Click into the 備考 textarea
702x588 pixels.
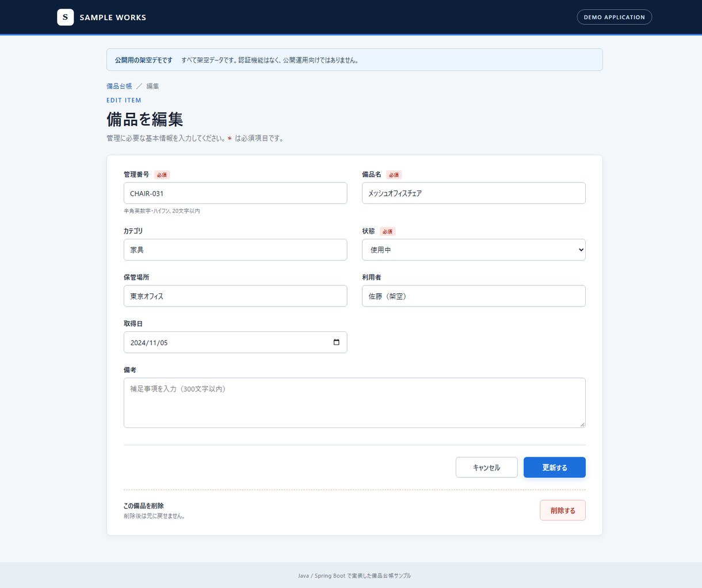pos(354,403)
